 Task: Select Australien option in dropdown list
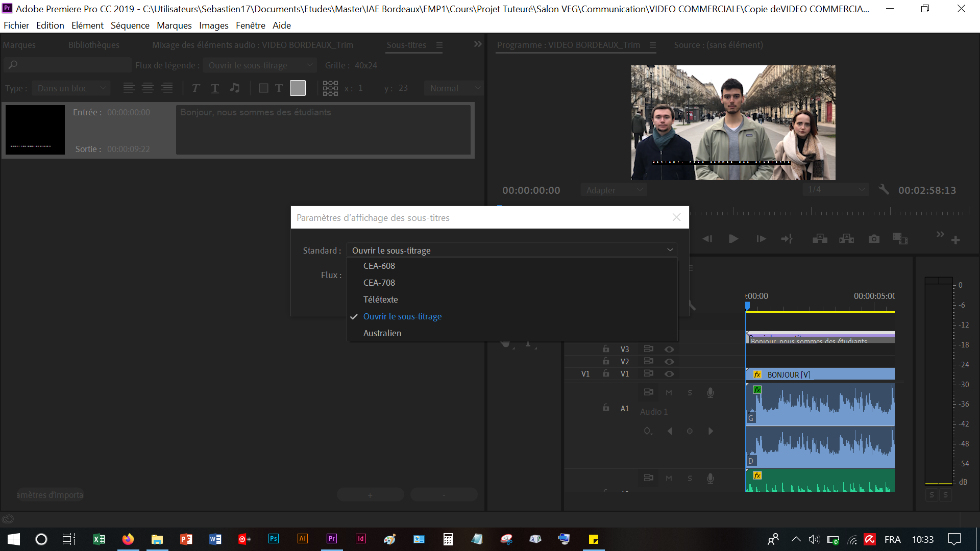tap(382, 333)
